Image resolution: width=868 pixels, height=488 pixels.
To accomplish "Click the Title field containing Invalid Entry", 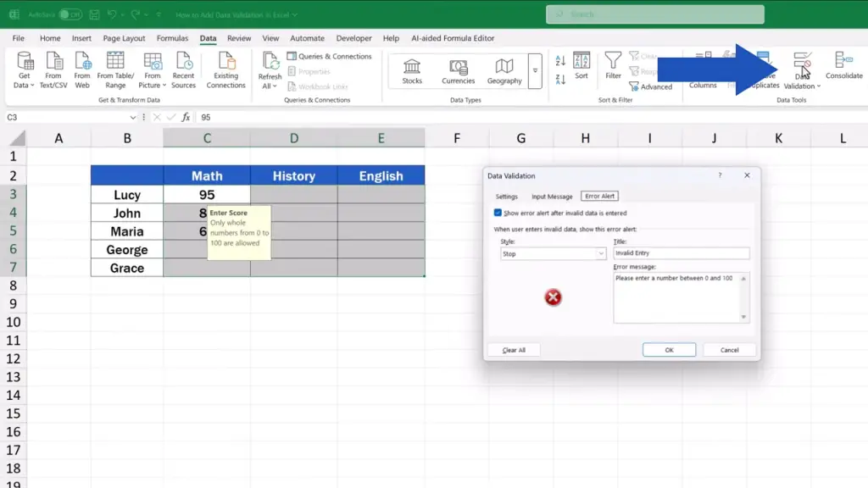I will pyautogui.click(x=681, y=253).
